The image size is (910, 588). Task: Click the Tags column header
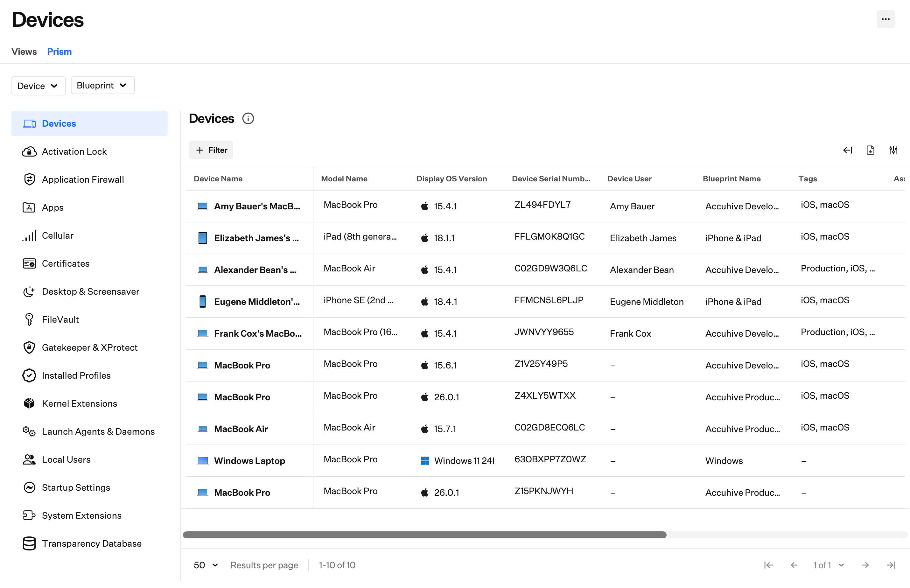tap(807, 179)
